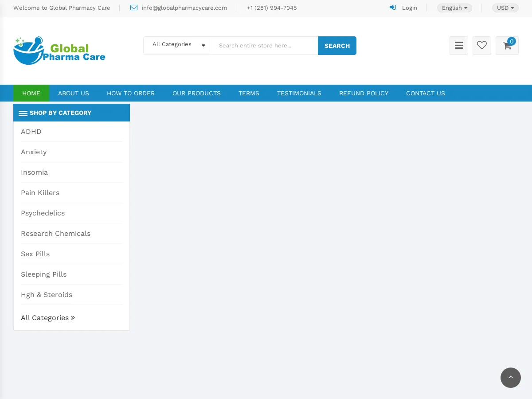Click the Shop By Category hamburger icon

pyautogui.click(x=23, y=113)
